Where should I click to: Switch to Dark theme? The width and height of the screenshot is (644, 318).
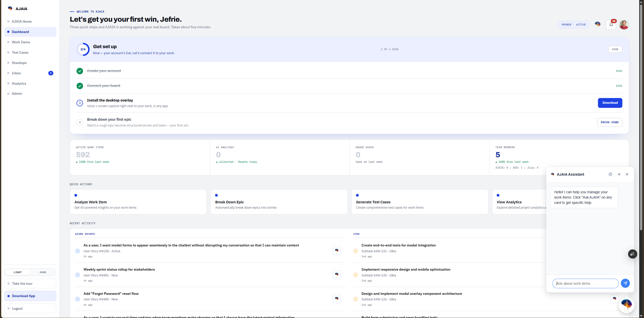click(x=43, y=272)
